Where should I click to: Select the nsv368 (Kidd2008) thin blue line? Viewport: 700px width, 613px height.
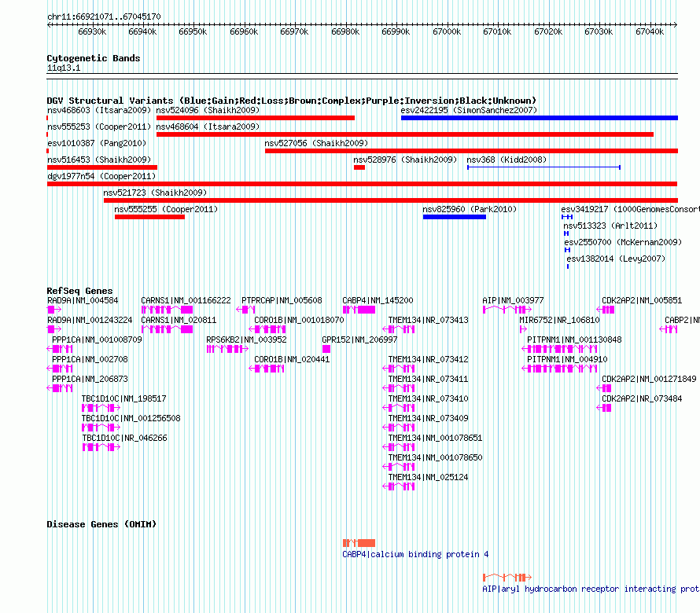coord(543,167)
